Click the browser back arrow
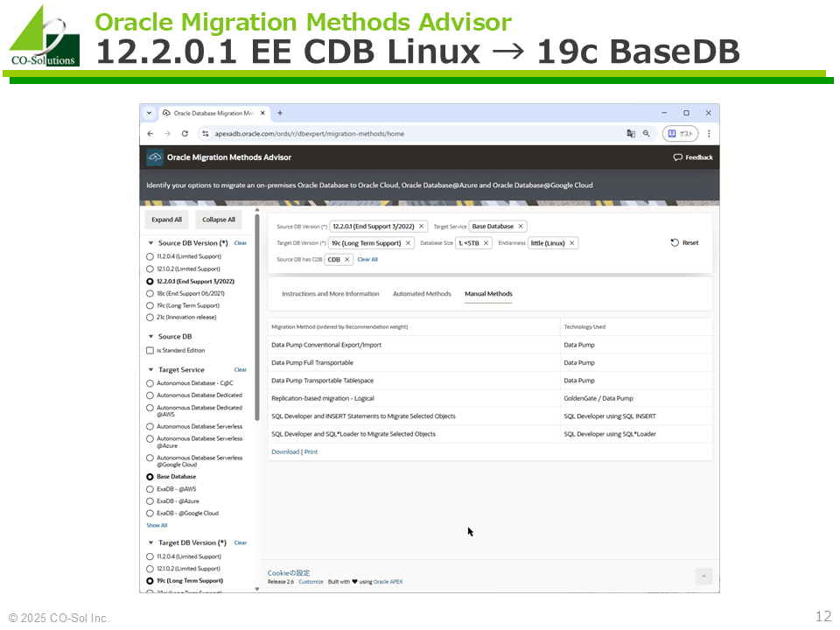Image resolution: width=840 pixels, height=630 pixels. 150,134
